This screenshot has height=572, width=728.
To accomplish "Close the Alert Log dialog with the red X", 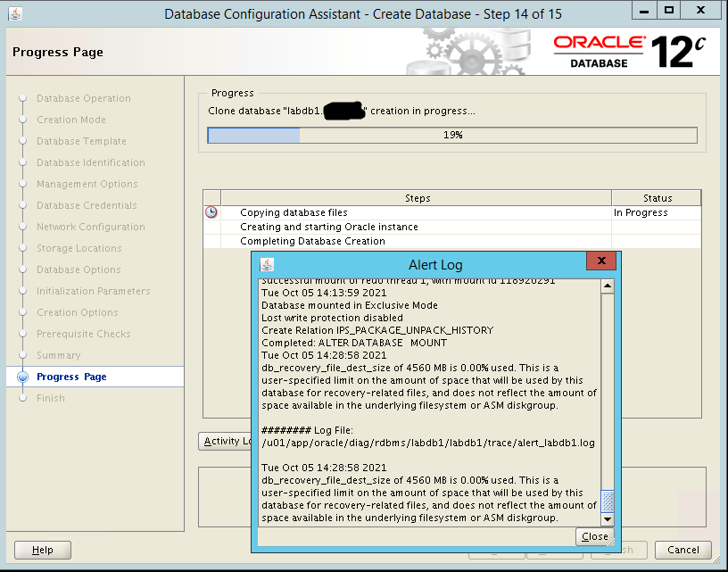I will coord(601,261).
